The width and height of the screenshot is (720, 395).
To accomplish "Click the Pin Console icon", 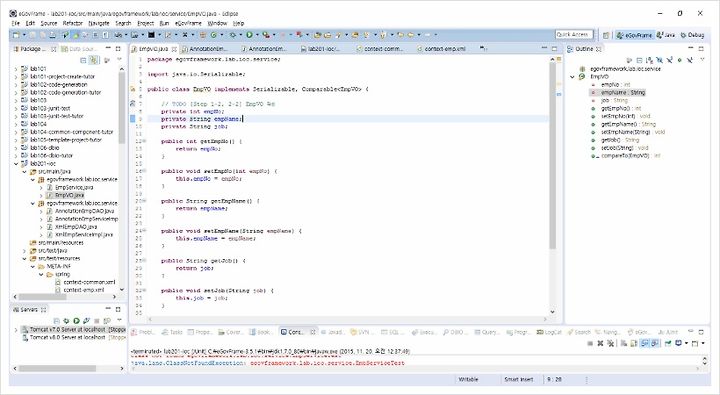I will pyautogui.click(x=668, y=343).
